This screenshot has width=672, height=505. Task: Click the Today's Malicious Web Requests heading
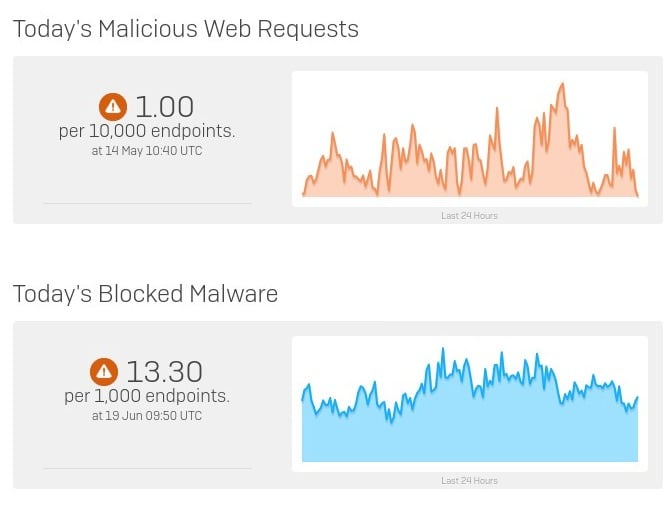pyautogui.click(x=186, y=29)
